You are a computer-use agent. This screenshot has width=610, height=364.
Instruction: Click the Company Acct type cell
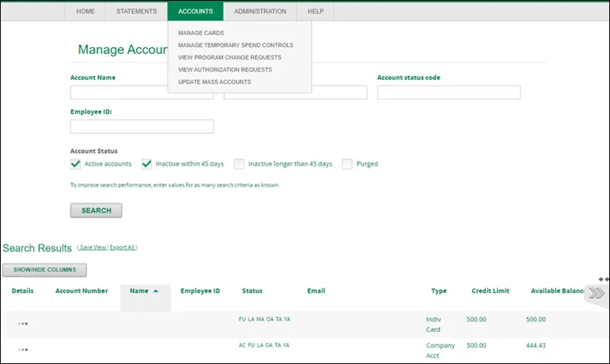click(440, 350)
